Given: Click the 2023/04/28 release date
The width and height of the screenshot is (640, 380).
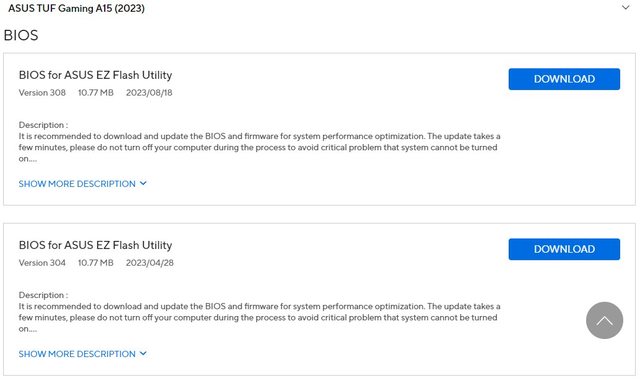Looking at the screenshot, I should coord(149,263).
